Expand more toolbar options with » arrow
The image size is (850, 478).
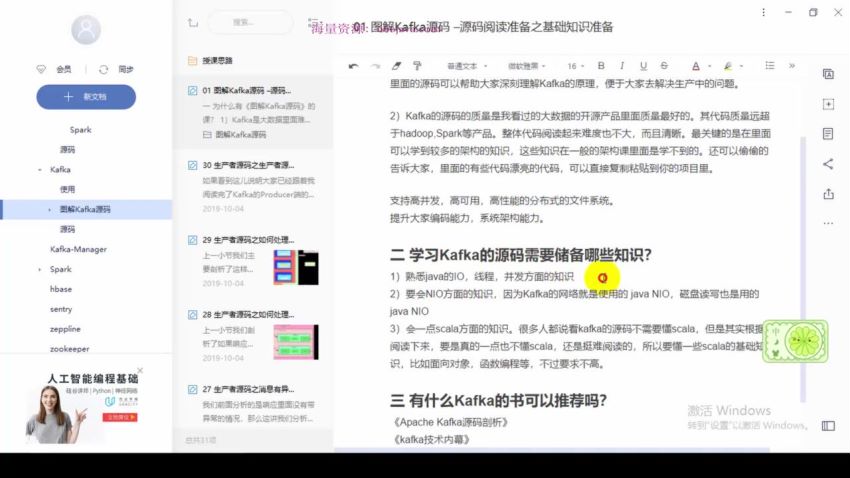(x=792, y=66)
